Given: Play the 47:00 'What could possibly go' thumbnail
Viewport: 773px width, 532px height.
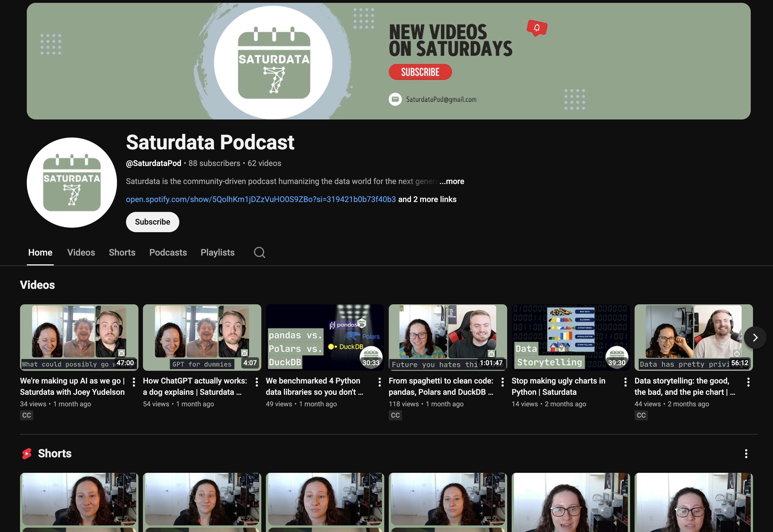Looking at the screenshot, I should [79, 337].
